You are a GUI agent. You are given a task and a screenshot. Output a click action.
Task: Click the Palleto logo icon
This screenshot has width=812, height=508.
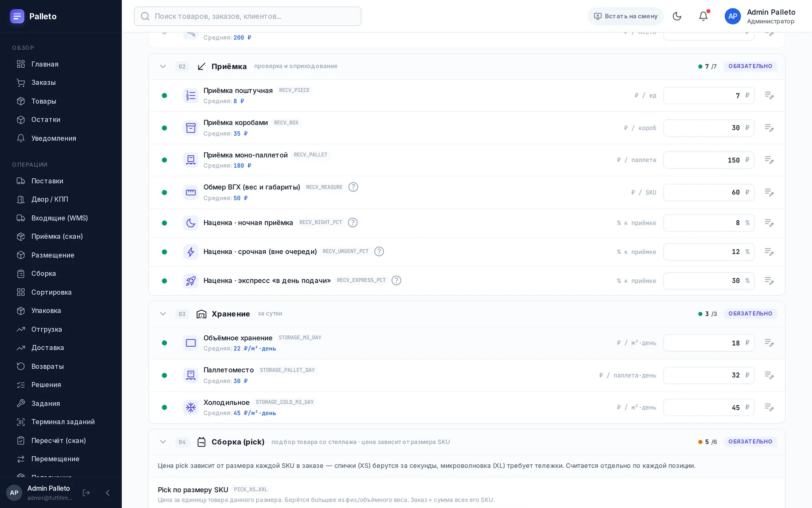click(x=17, y=16)
